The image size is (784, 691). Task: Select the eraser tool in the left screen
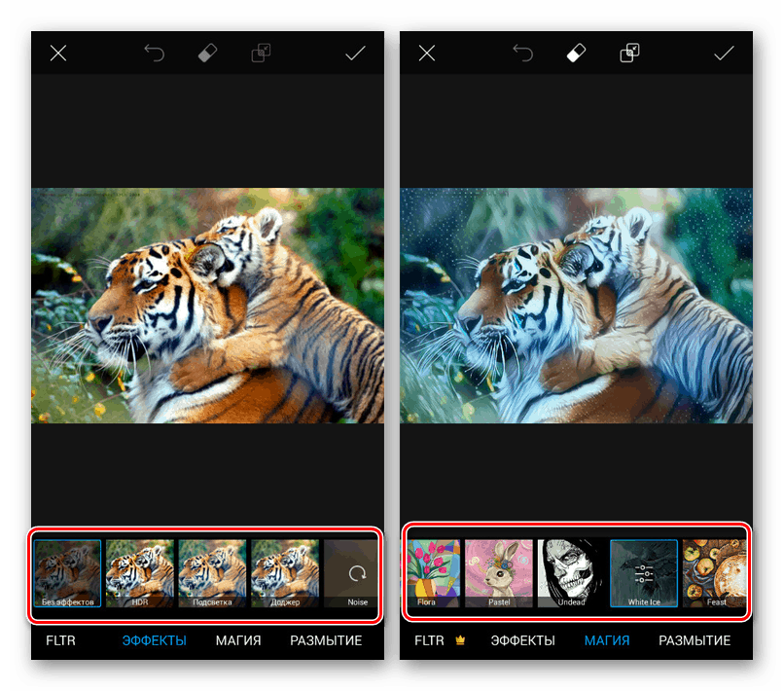[x=207, y=53]
